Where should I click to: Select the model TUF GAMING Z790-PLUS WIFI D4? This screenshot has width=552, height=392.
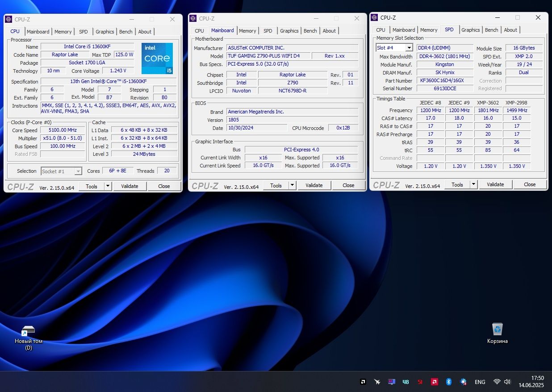click(268, 56)
